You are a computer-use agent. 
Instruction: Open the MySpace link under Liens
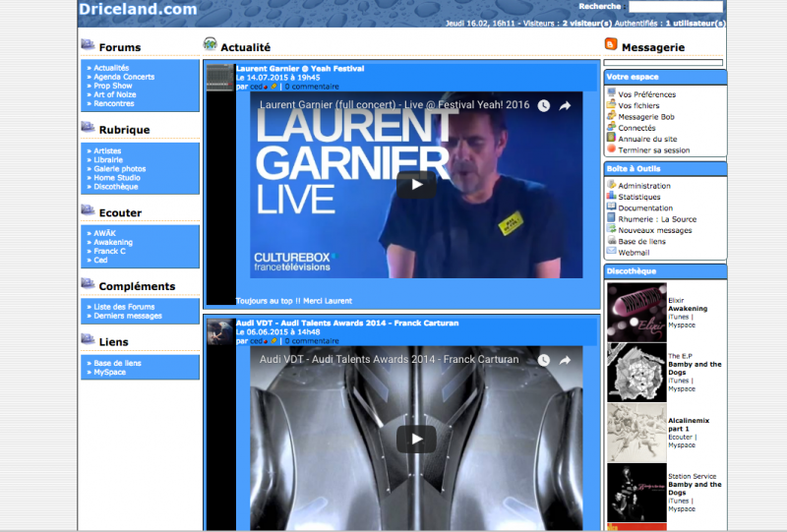pyautogui.click(x=110, y=372)
